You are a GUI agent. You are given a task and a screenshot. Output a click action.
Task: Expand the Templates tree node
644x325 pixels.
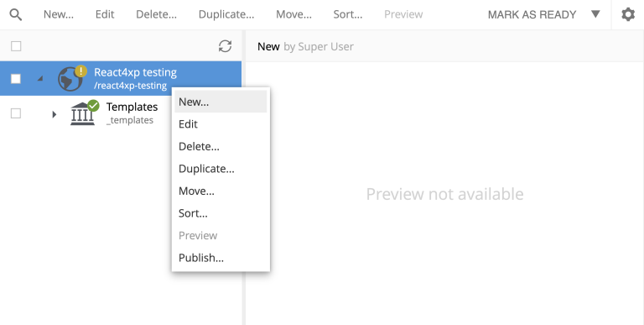click(55, 114)
